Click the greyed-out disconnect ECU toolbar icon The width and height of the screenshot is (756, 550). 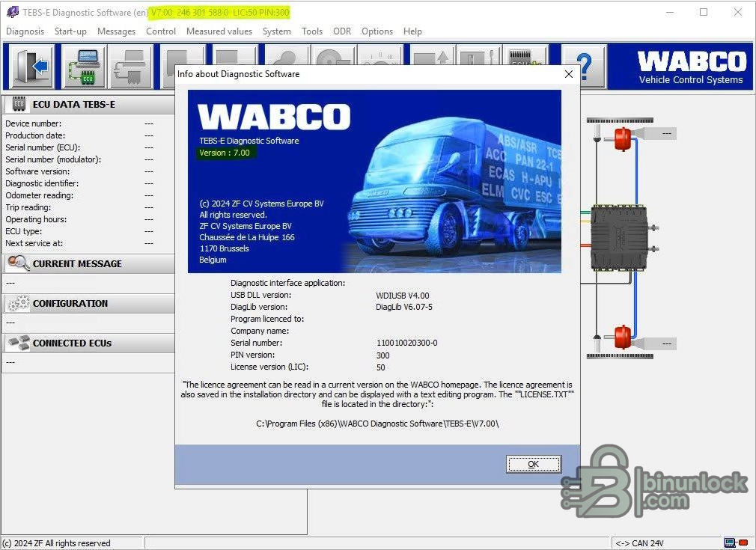(x=131, y=67)
